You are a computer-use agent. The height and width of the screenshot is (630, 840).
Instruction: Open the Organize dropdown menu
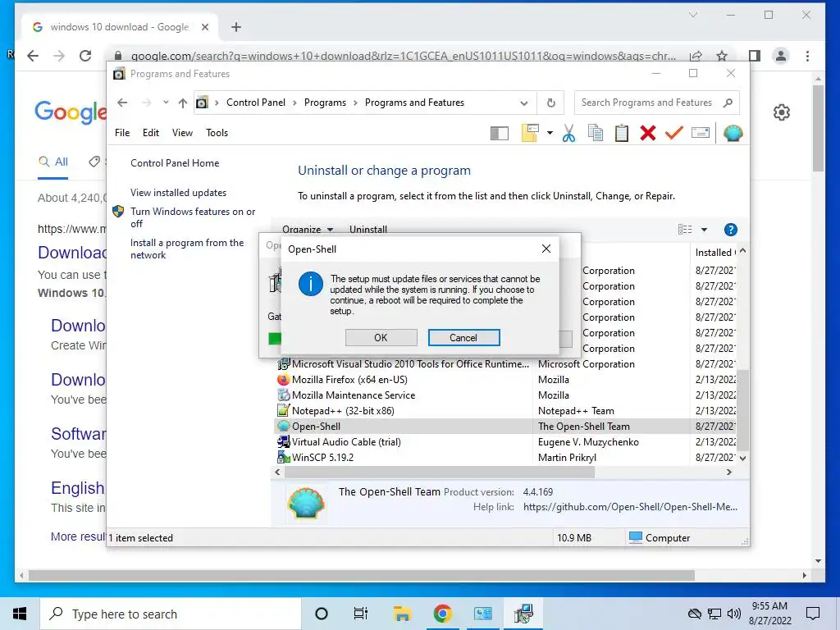coord(308,230)
